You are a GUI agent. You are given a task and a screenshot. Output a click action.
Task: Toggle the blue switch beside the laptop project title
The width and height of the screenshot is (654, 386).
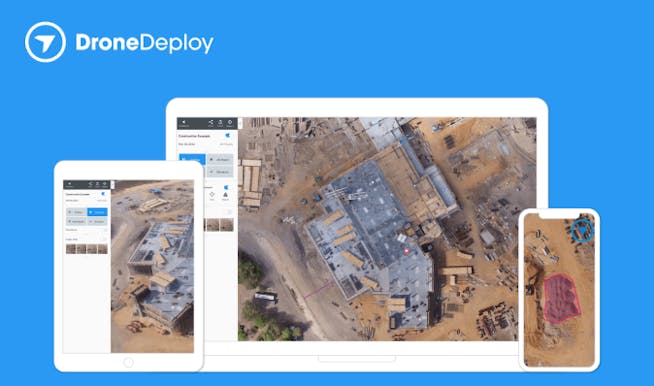point(227,135)
